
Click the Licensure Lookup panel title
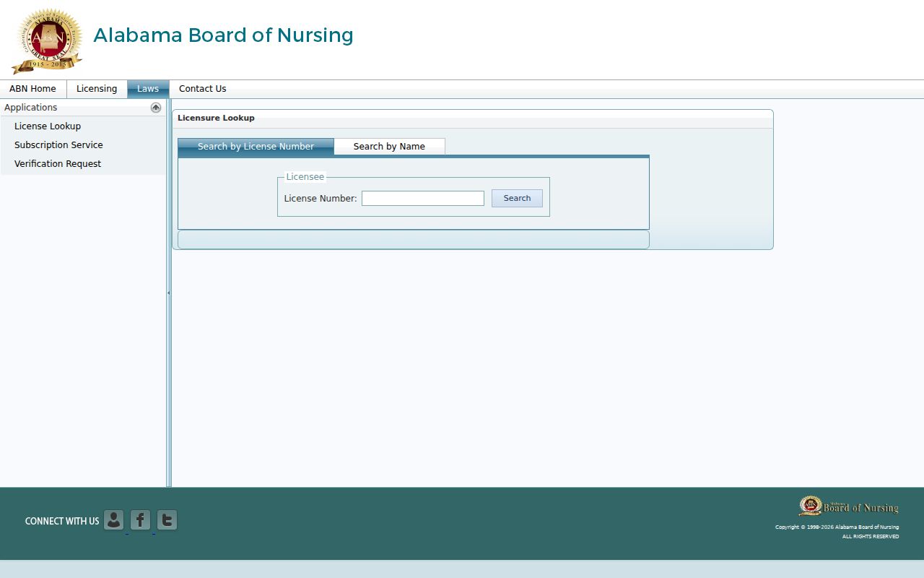point(216,118)
